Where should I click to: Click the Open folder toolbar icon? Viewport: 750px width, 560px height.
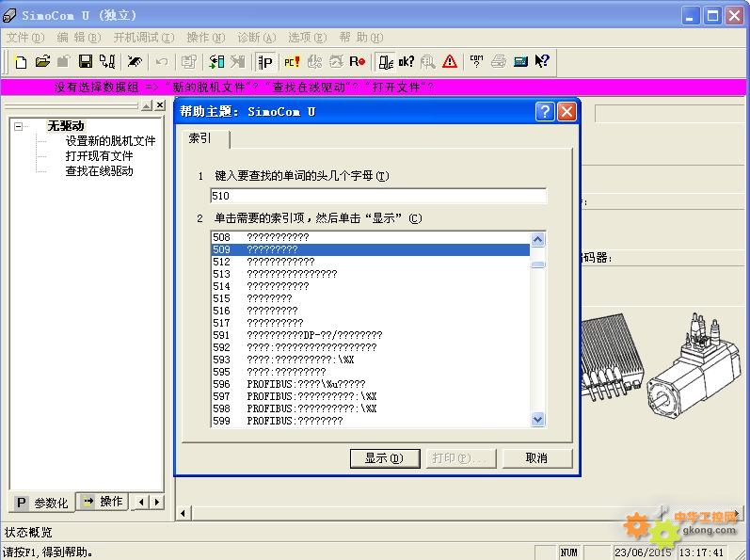point(42,62)
